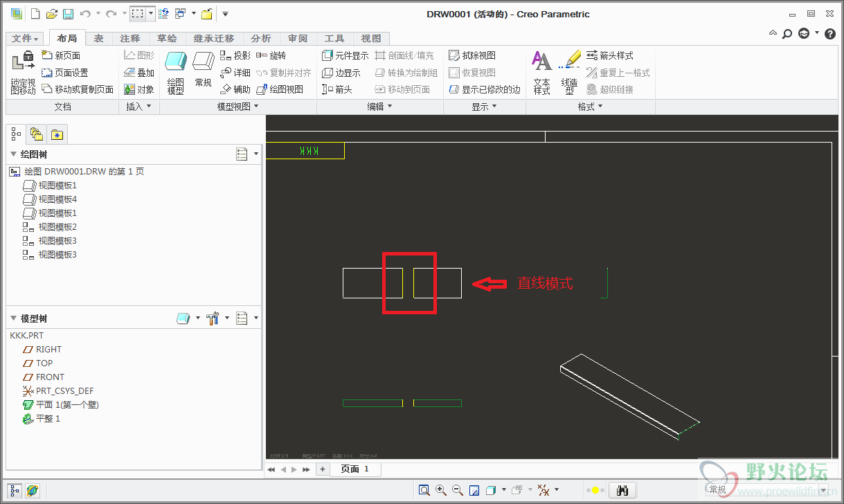The image size is (844, 504).
Task: Open 文本样式 text style
Action: click(542, 73)
